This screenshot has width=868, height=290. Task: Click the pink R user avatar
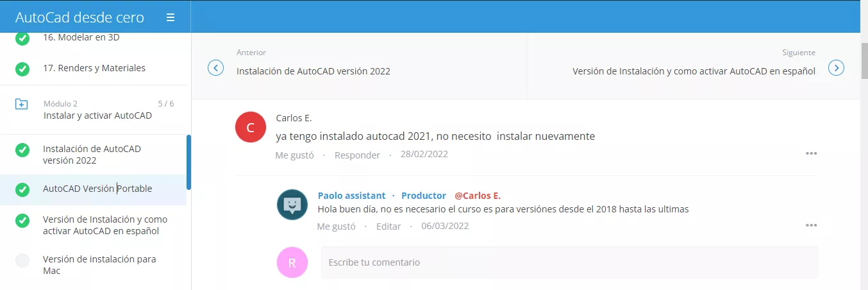[292, 262]
